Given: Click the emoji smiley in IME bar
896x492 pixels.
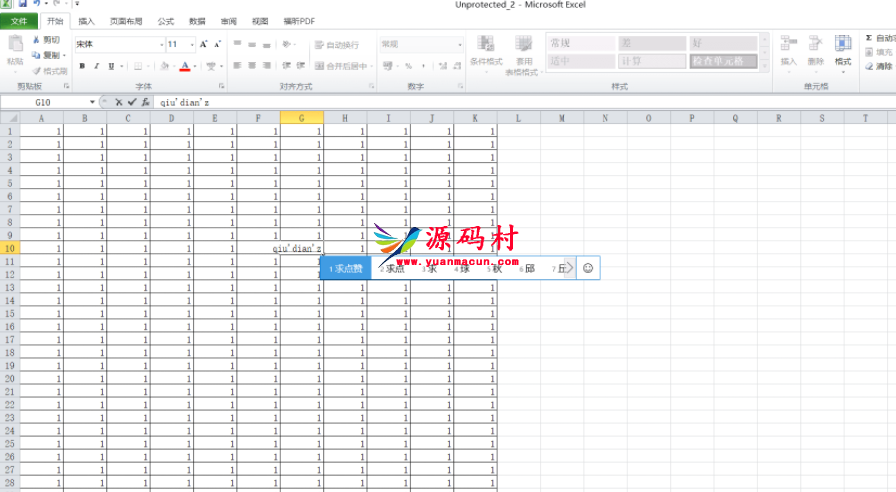Looking at the screenshot, I should coord(588,268).
